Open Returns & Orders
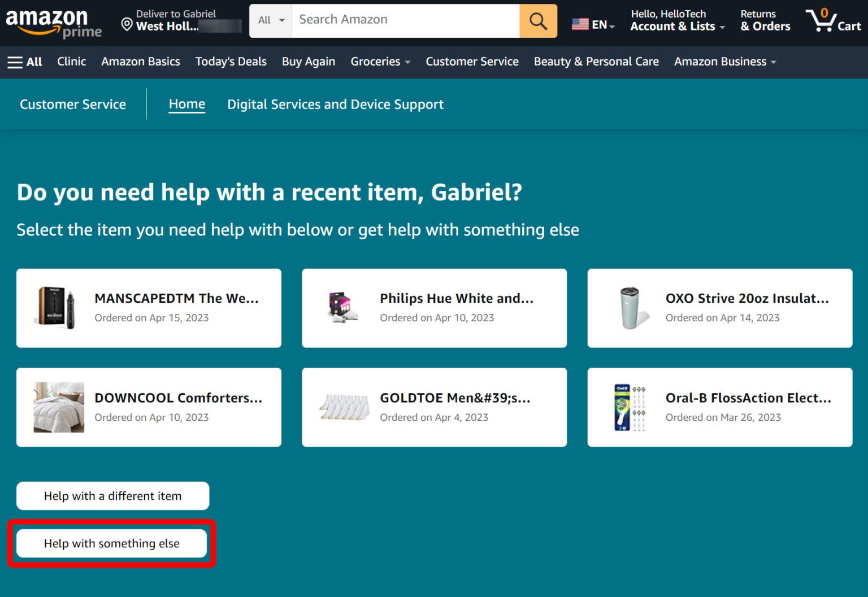The width and height of the screenshot is (868, 597). click(764, 20)
